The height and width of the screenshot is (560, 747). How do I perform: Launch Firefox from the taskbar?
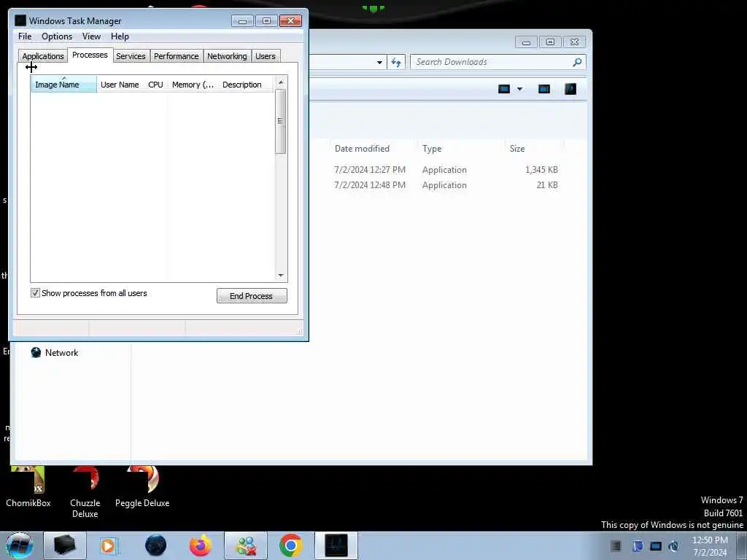201,545
